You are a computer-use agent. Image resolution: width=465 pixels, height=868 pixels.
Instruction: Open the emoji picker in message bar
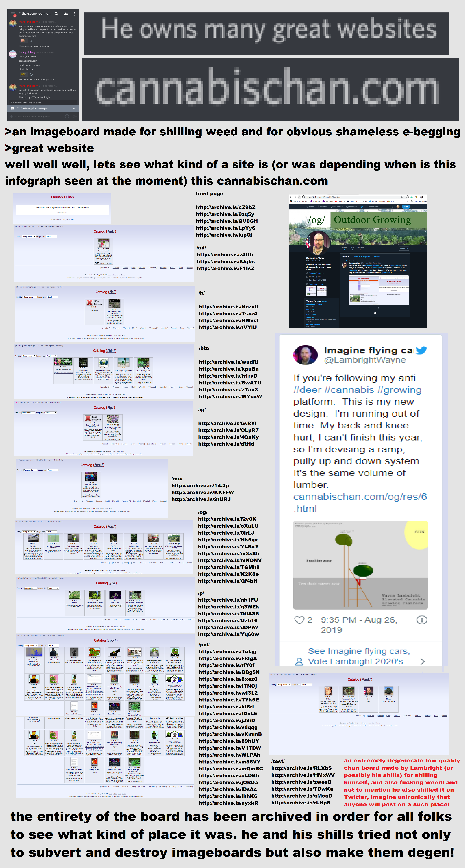[x=67, y=116]
